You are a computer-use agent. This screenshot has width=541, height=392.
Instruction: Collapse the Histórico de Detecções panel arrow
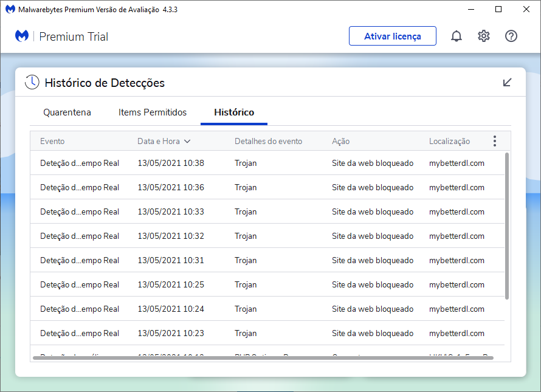(x=507, y=83)
